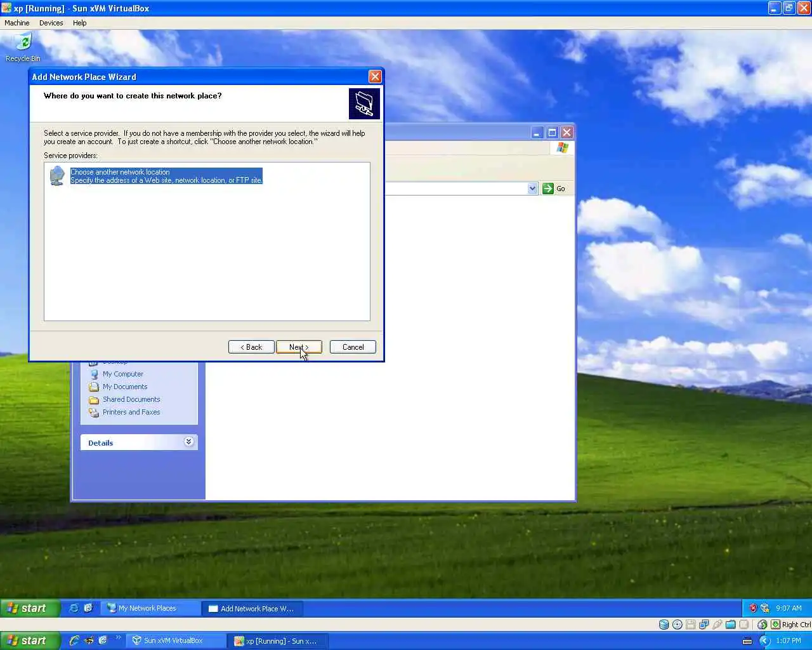Switch to My Network Places taskbar button
This screenshot has width=812, height=650.
[151, 608]
